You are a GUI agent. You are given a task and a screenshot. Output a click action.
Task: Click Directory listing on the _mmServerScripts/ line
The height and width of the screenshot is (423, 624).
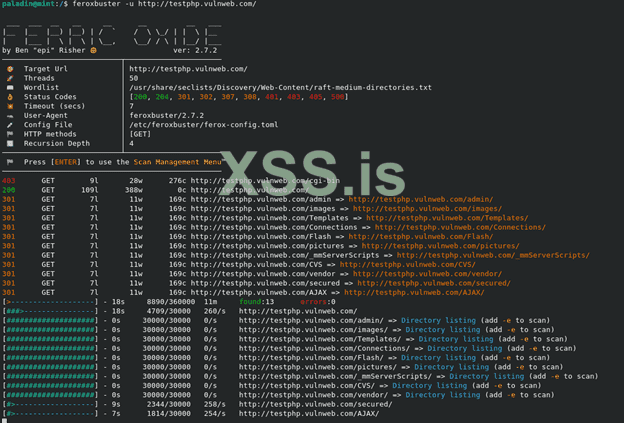coord(486,376)
